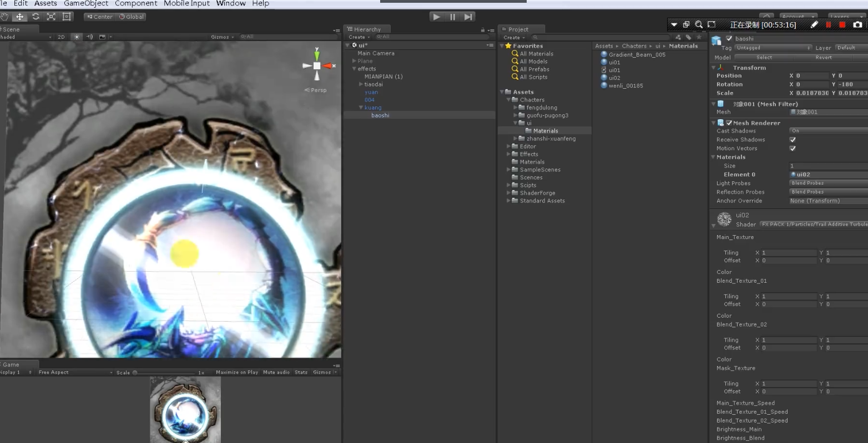The width and height of the screenshot is (868, 443).
Task: Expand the tiaodai object in Hierarchy
Action: click(x=361, y=84)
